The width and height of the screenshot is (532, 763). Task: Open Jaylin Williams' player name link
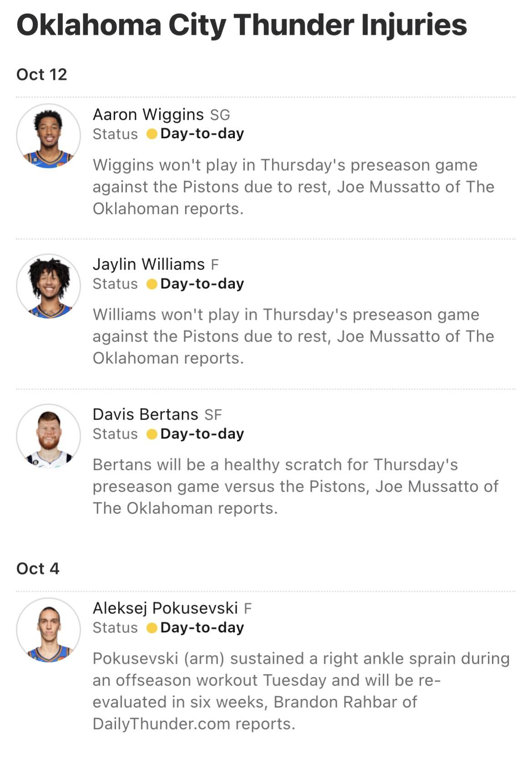pyautogui.click(x=148, y=264)
